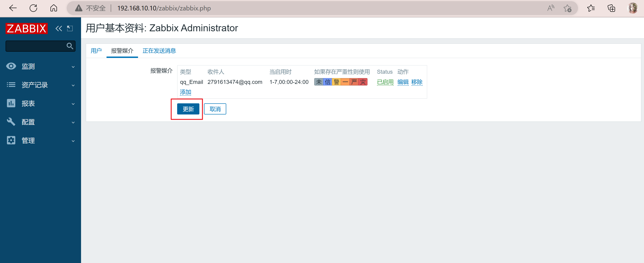
Task: Click the 添加 media link
Action: pos(185,92)
